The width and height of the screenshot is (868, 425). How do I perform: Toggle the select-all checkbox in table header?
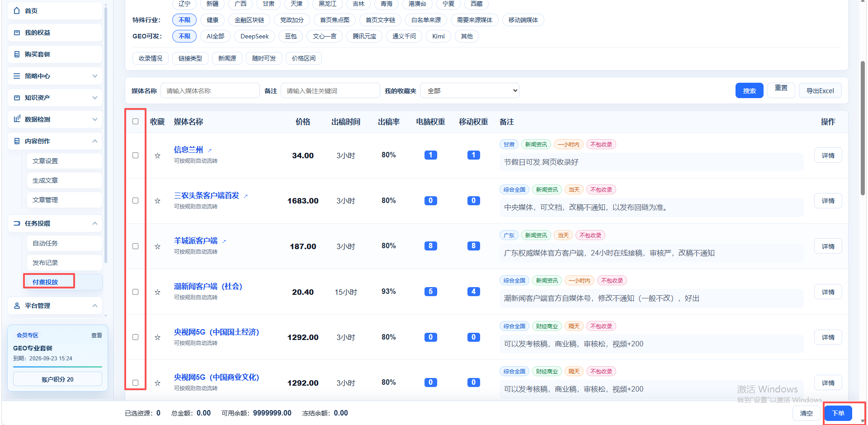click(x=135, y=121)
